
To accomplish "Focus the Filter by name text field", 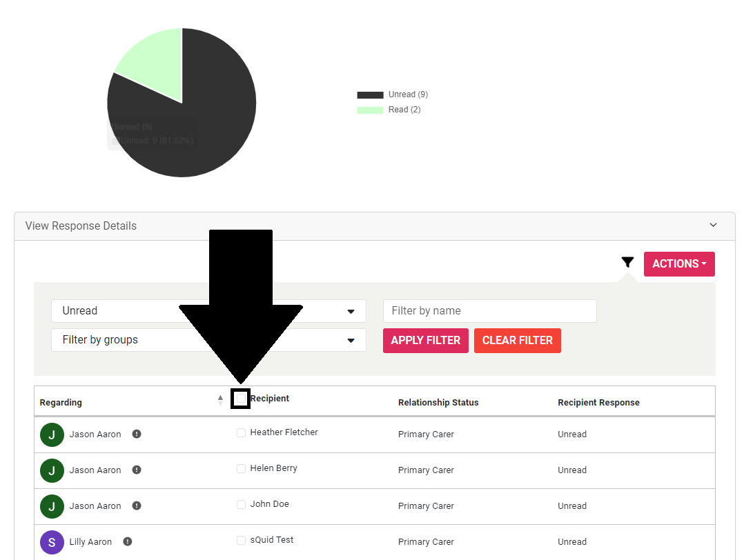I will click(x=489, y=311).
